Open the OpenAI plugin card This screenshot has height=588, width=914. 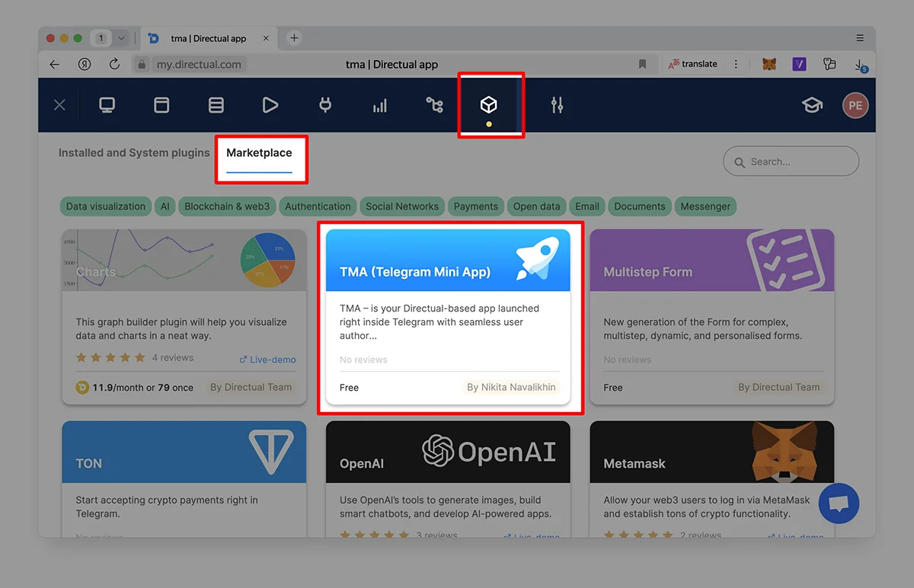tap(448, 478)
